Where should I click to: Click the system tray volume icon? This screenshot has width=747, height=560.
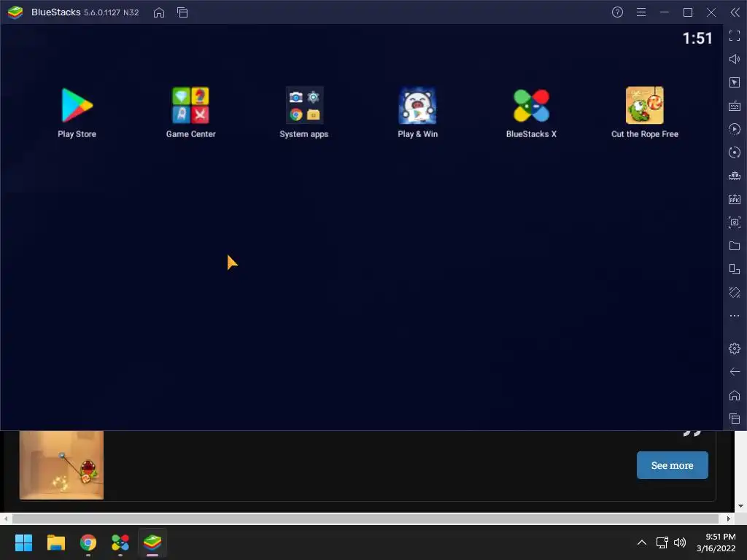click(681, 542)
